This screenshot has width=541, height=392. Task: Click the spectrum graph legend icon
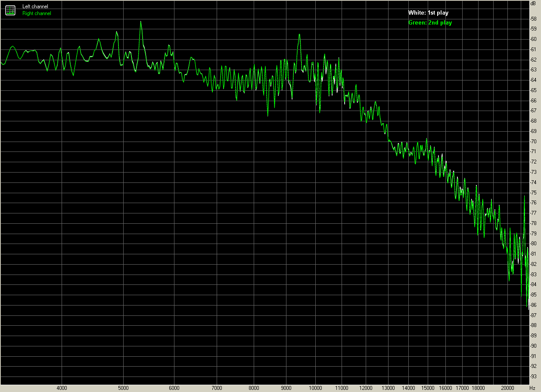pos(10,10)
